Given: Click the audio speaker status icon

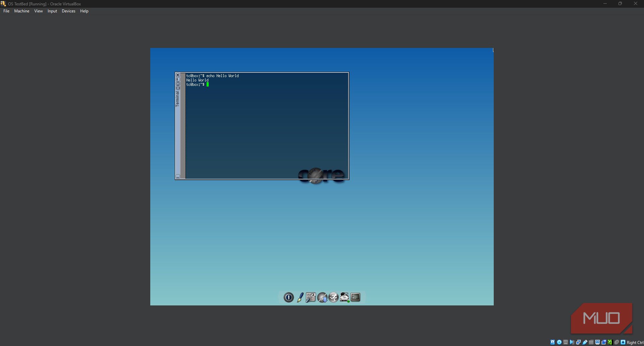Looking at the screenshot, I should 572,342.
